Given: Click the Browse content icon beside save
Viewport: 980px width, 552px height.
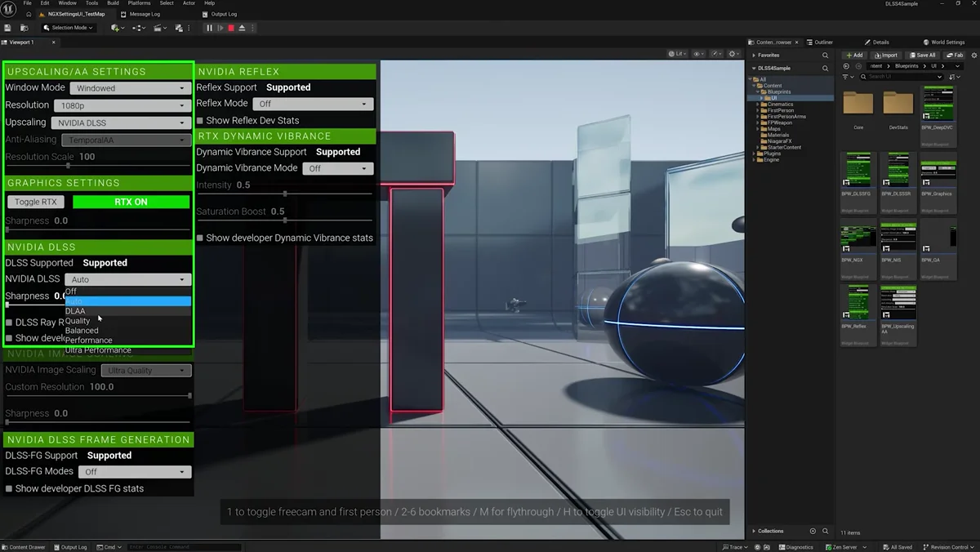Looking at the screenshot, I should click(x=24, y=28).
